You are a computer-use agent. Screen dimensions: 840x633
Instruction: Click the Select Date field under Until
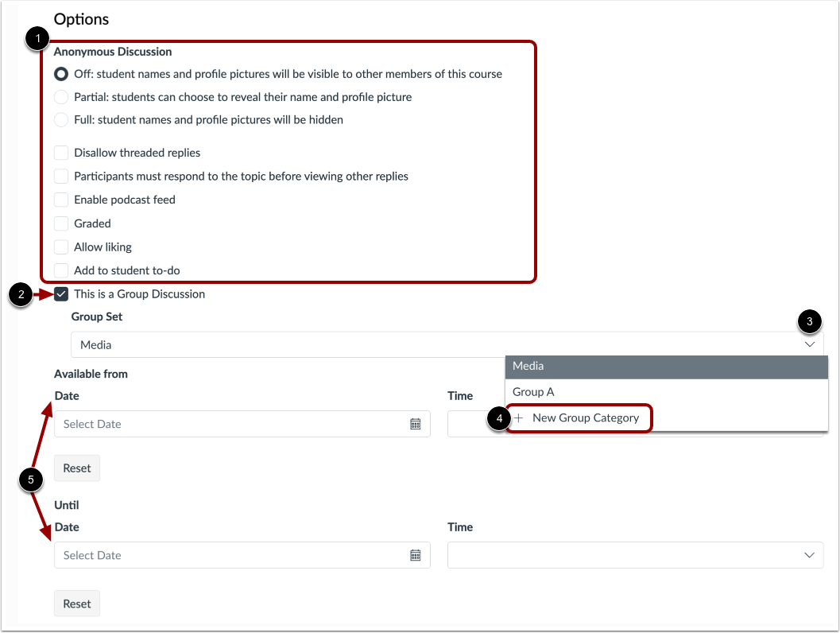point(199,555)
